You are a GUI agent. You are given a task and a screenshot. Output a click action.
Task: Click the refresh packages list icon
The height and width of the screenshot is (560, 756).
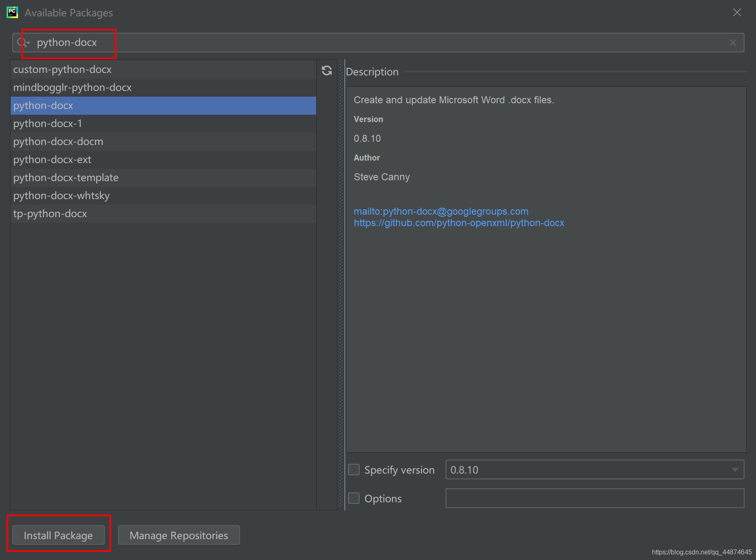coord(327,70)
